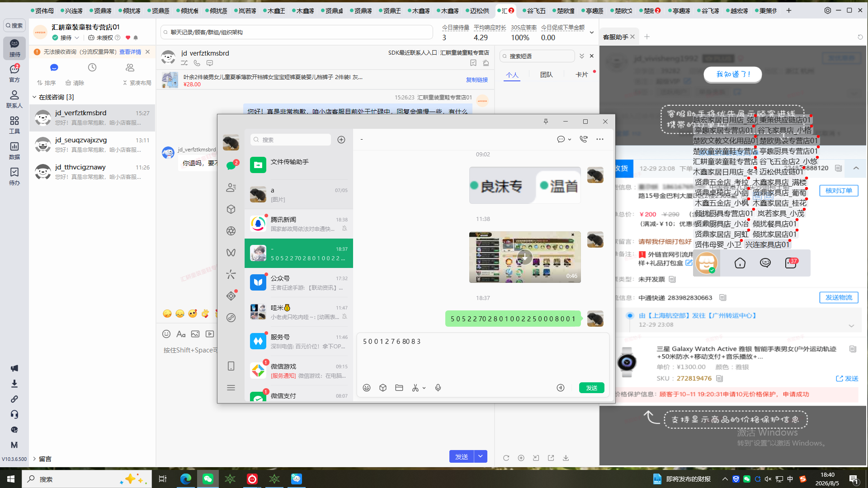Collapse the order card chevron beside the order number
The height and width of the screenshot is (488, 868).
pos(856,168)
